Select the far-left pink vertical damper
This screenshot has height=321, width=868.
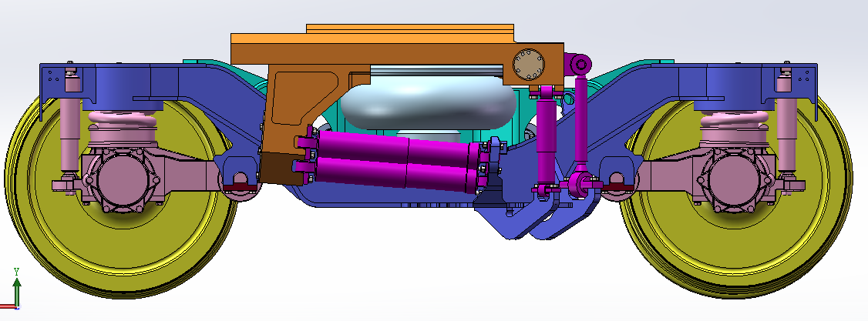pyautogui.click(x=70, y=124)
